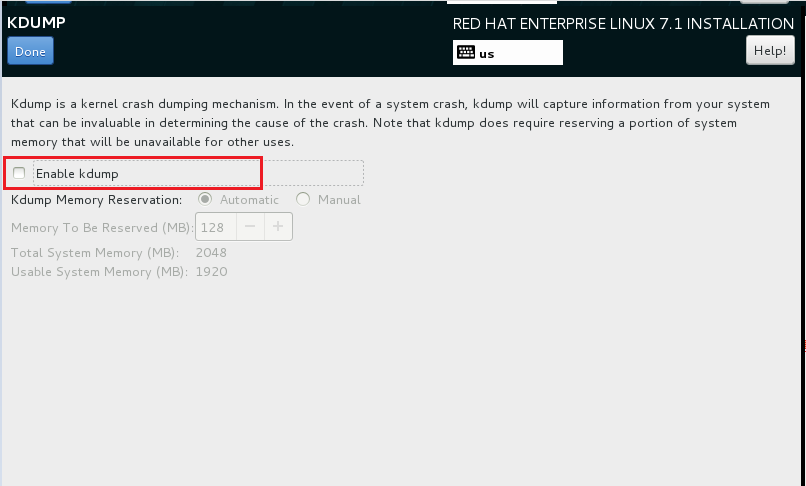This screenshot has width=806, height=486.
Task: Open the Help! button
Action: (770, 50)
